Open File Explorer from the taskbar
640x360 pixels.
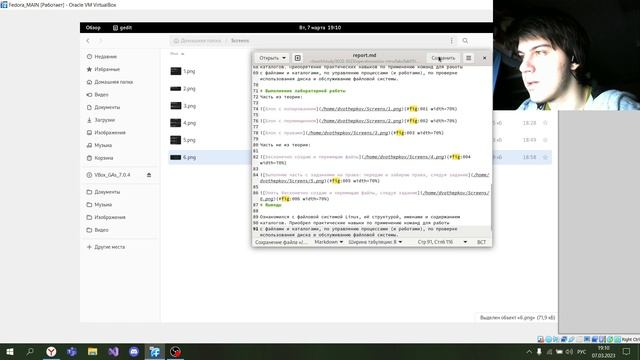[x=93, y=351]
